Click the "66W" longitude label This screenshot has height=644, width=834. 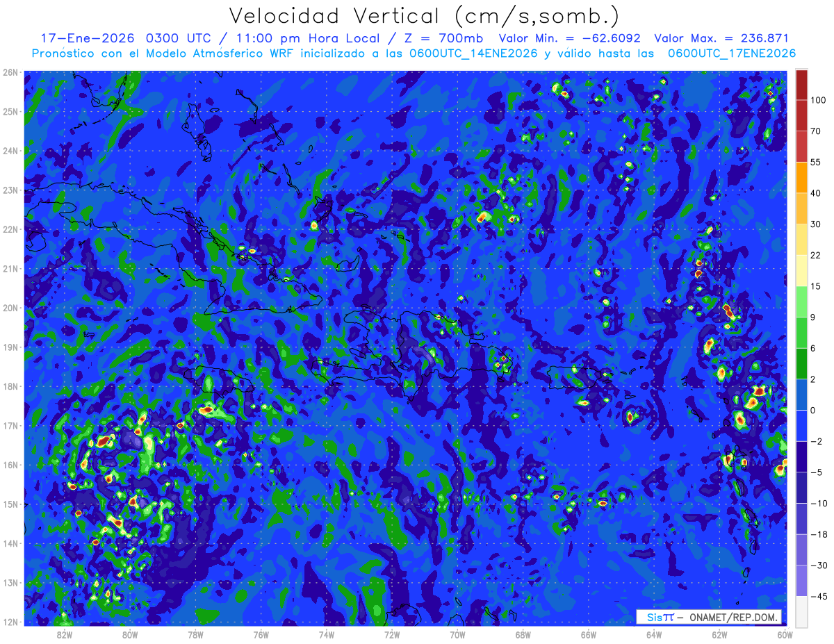(589, 634)
